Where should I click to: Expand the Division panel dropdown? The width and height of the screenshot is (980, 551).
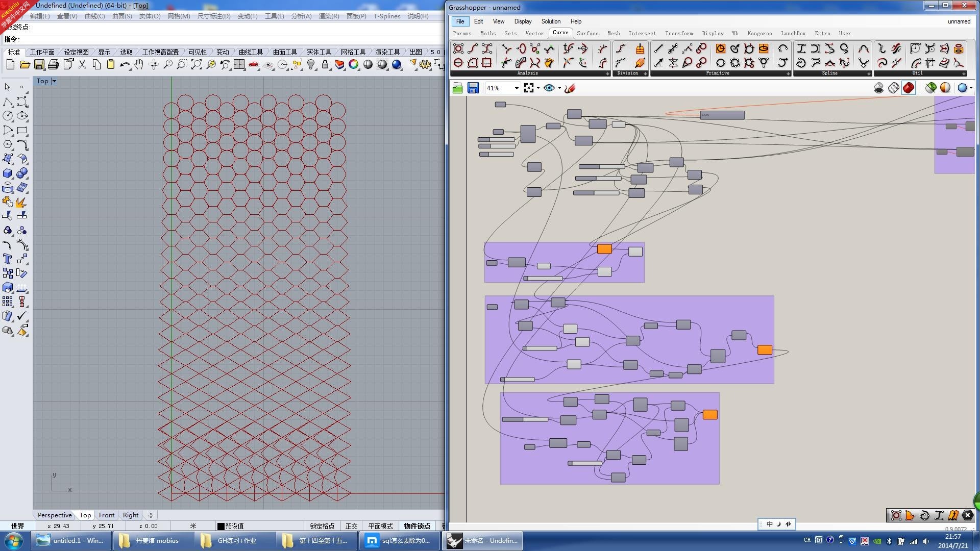645,73
